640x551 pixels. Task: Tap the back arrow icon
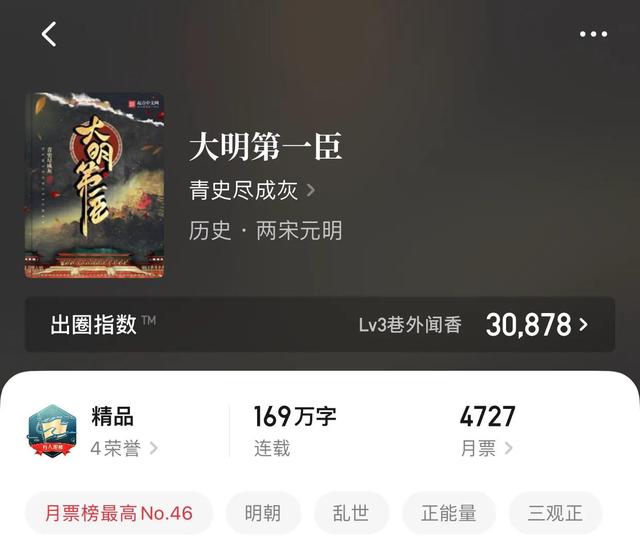[49, 34]
